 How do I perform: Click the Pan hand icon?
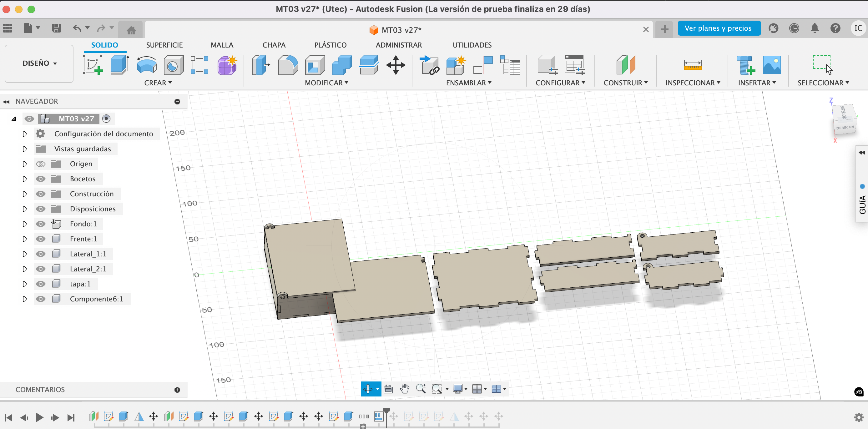pos(404,389)
